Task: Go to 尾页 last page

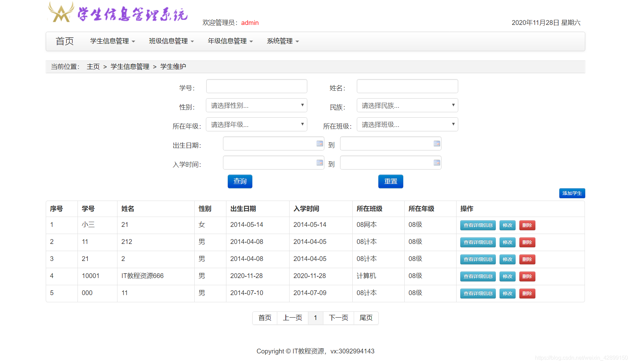Action: pyautogui.click(x=366, y=318)
